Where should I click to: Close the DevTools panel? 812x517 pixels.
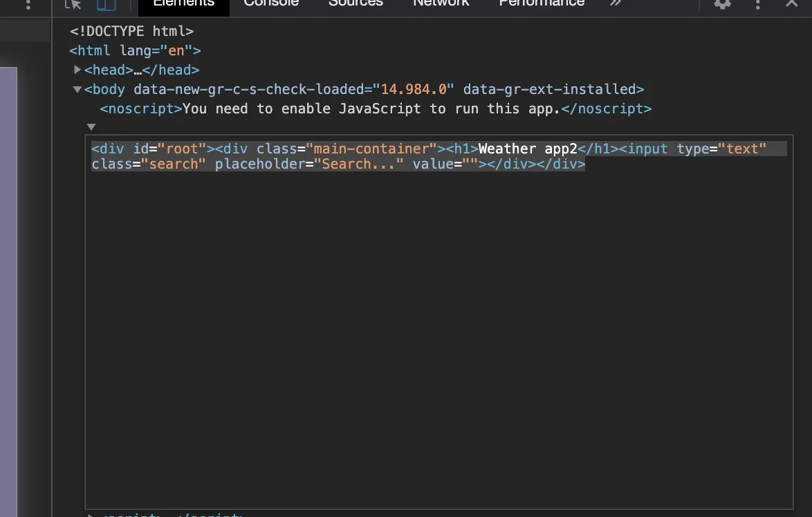792,3
